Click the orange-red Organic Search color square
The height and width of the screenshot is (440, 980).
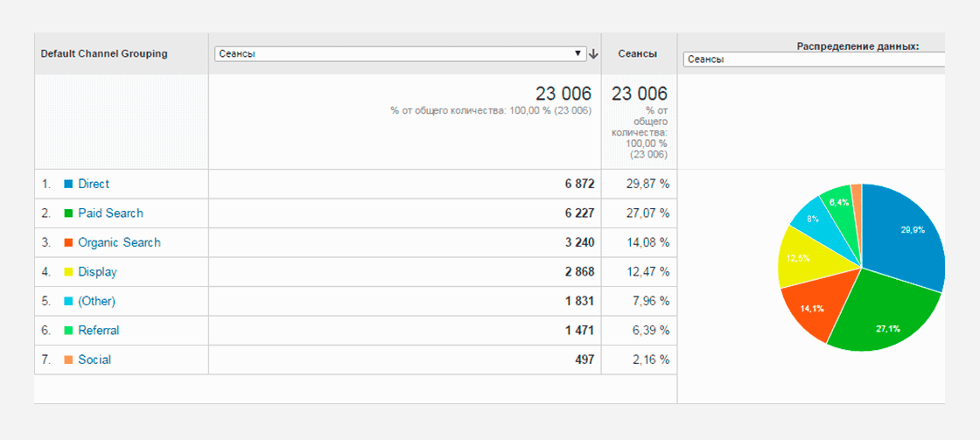click(69, 243)
